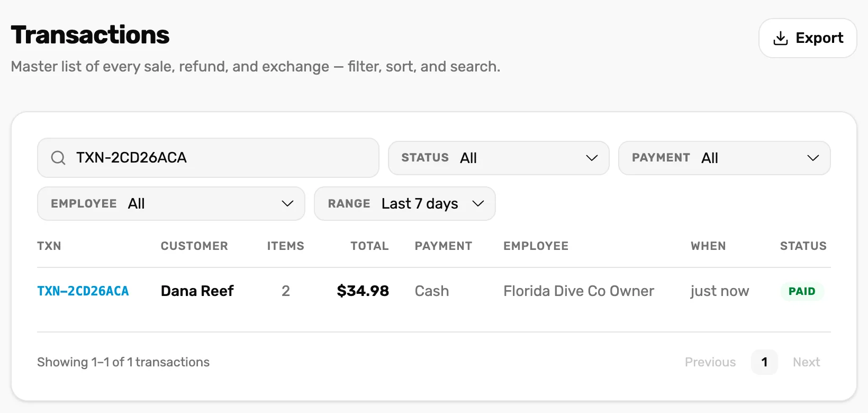
Task: Focus the transaction search field
Action: 208,158
